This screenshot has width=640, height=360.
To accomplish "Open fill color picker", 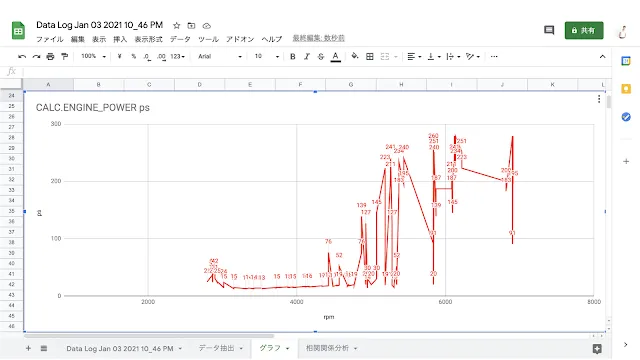I will (x=355, y=56).
